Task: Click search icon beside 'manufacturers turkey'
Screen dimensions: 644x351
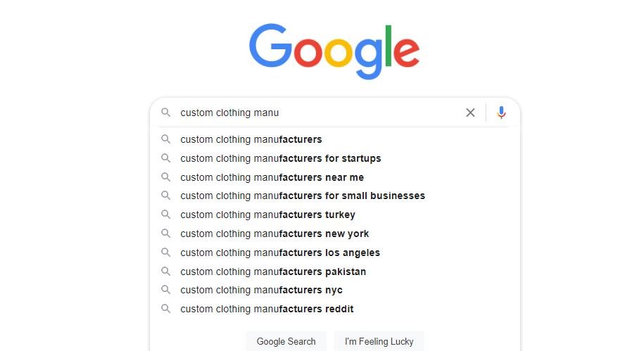Action: [166, 215]
